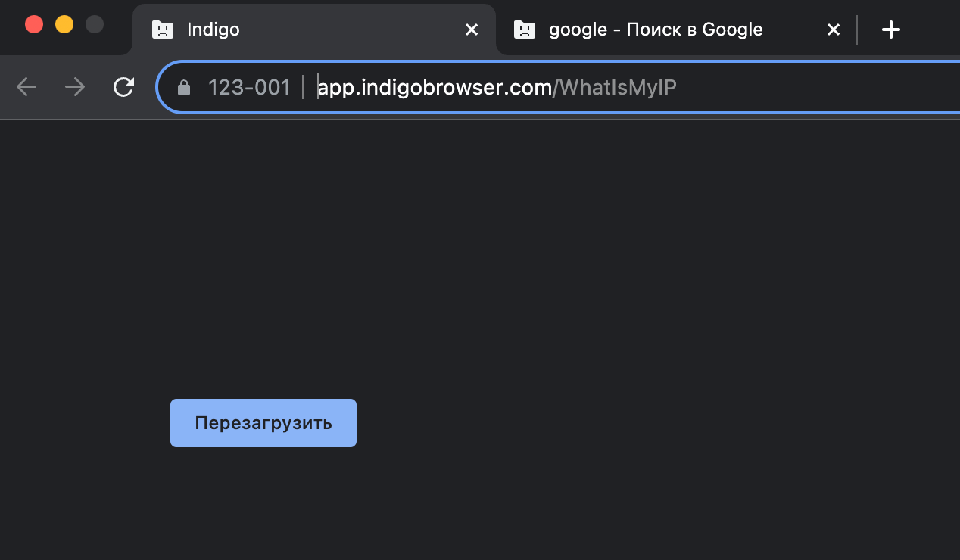Screen dimensions: 960x560
Task: Minimize the window with the yellow button
Action: (64, 24)
